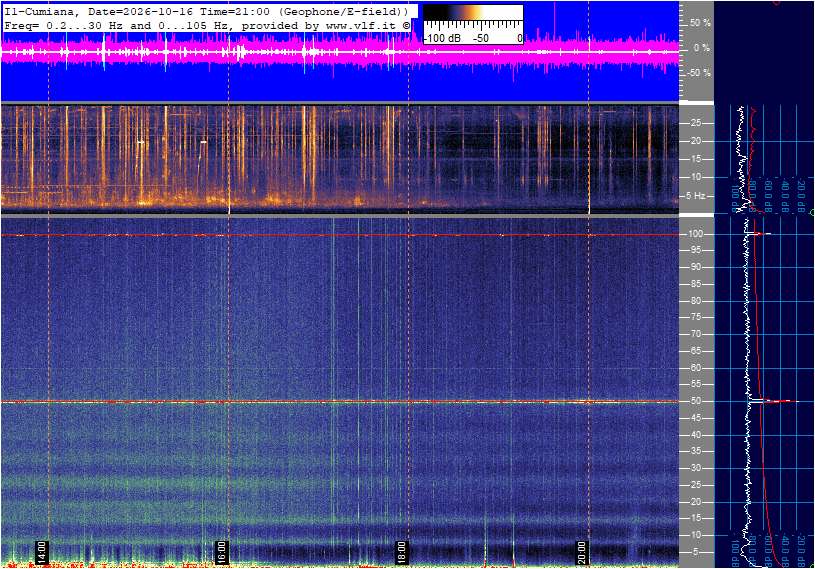The width and height of the screenshot is (815, 569).
Task: Click the 75 Hz frequency axis label
Action: click(695, 317)
